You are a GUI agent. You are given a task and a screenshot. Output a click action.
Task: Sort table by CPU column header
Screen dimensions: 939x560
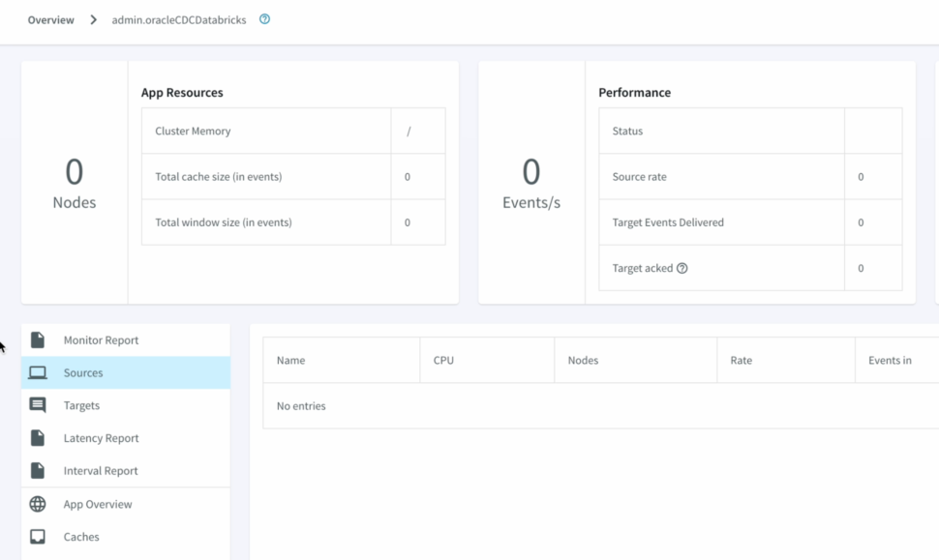(x=443, y=361)
